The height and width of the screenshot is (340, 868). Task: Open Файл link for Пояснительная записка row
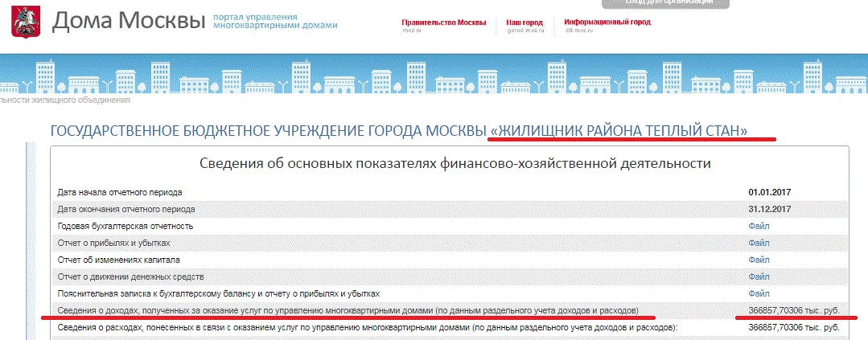coord(759,293)
